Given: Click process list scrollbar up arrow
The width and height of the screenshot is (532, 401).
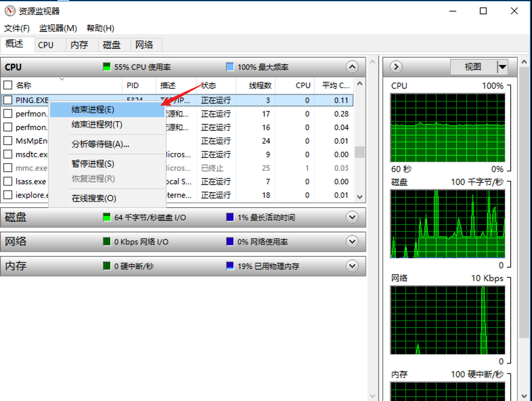Looking at the screenshot, I should 360,84.
